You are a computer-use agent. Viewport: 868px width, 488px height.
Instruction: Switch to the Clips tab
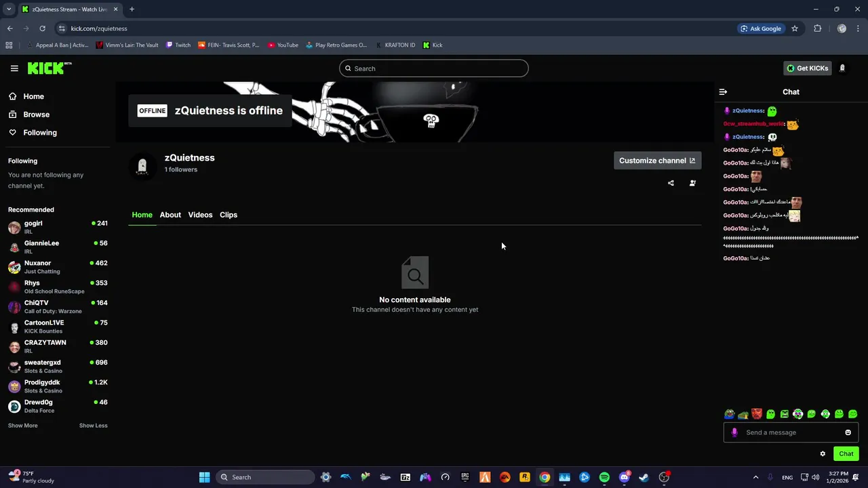click(229, 215)
